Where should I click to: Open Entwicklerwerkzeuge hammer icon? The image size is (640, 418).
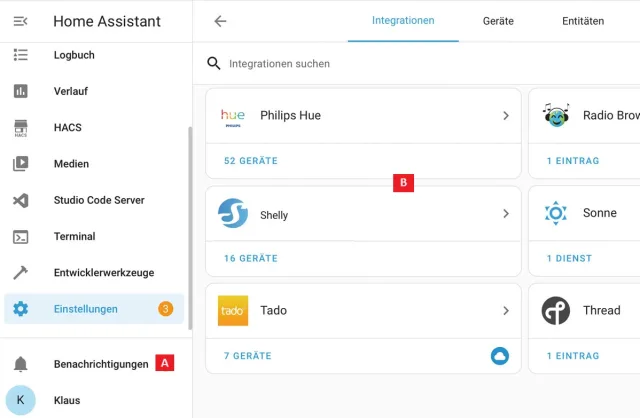[x=20, y=273]
